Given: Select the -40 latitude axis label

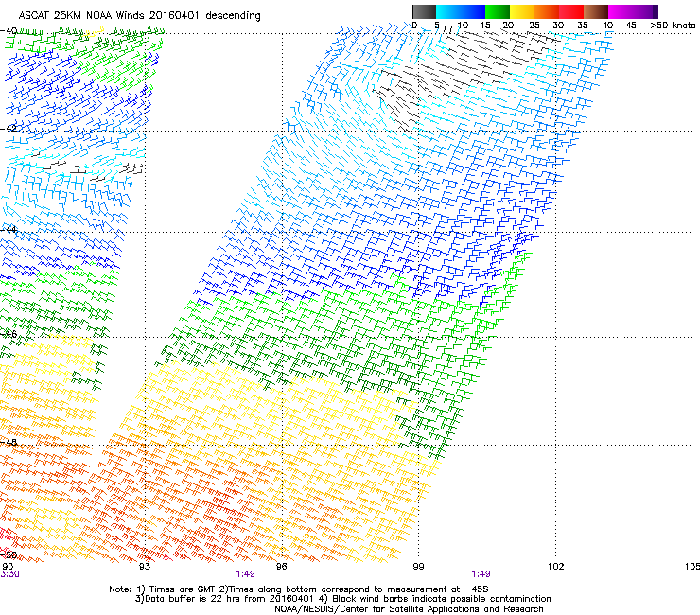Looking at the screenshot, I should click(9, 31).
